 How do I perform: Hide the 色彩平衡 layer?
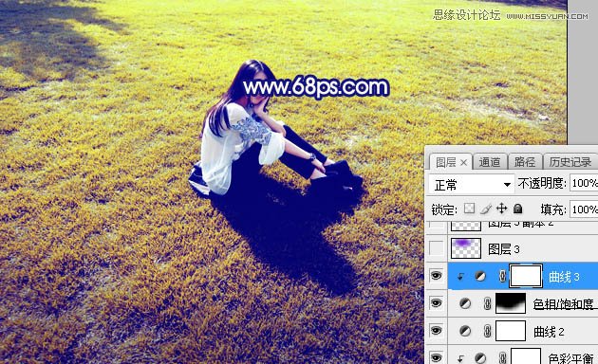436,357
